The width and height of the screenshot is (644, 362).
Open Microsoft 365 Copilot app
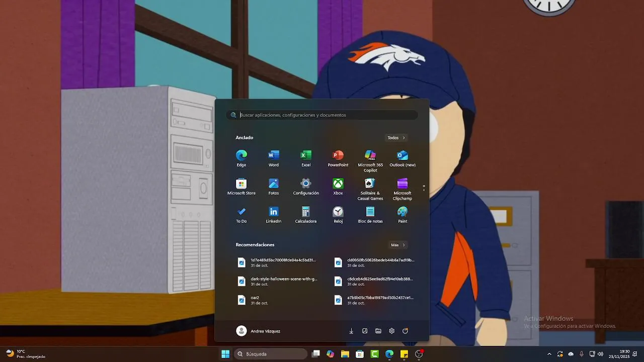click(370, 161)
